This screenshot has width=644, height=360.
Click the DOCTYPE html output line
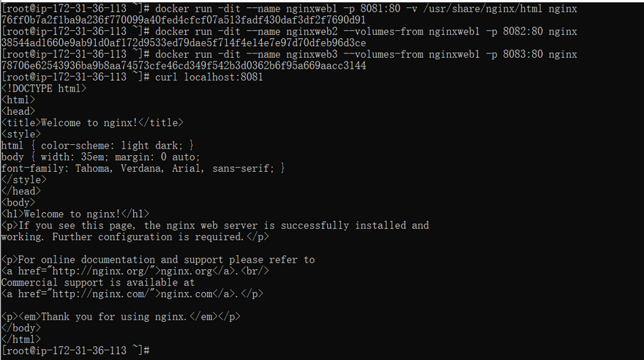[44, 89]
